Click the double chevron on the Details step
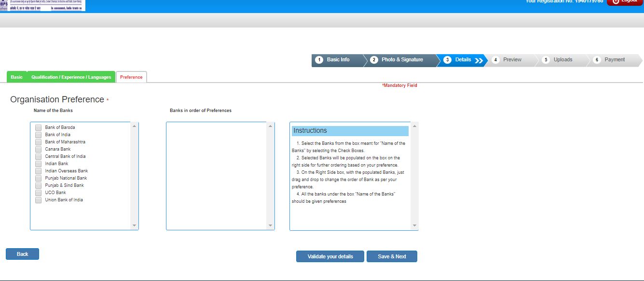Viewport: 644px width, 281px height. coord(479,60)
